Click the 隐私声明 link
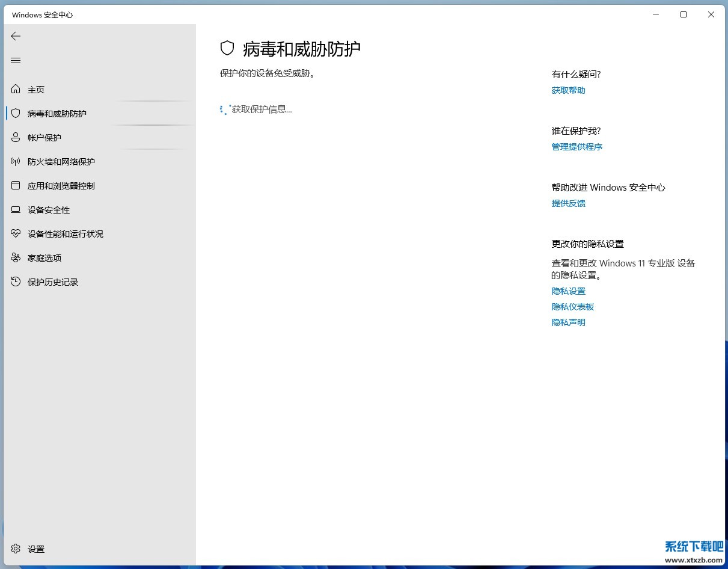This screenshot has height=569, width=728. 568,322
